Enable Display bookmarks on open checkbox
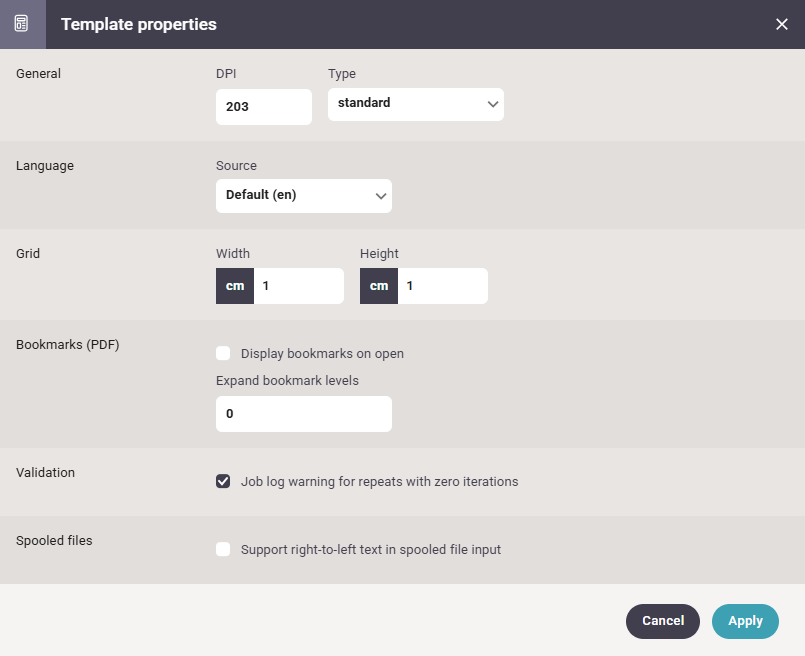The image size is (805, 656). 223,353
